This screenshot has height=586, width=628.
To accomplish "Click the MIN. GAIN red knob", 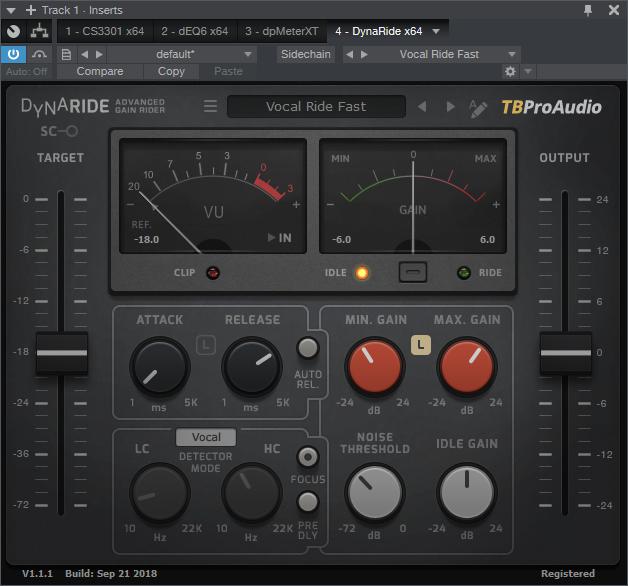I will (374, 367).
